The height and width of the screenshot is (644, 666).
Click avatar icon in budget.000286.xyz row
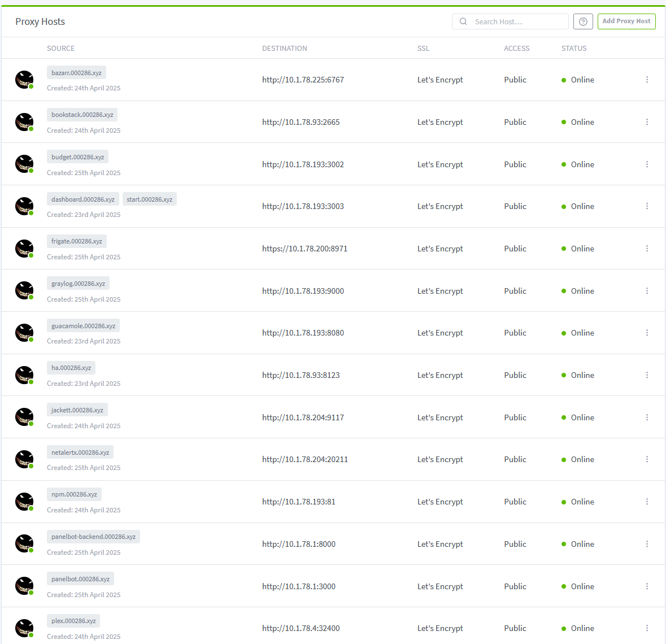point(24,164)
